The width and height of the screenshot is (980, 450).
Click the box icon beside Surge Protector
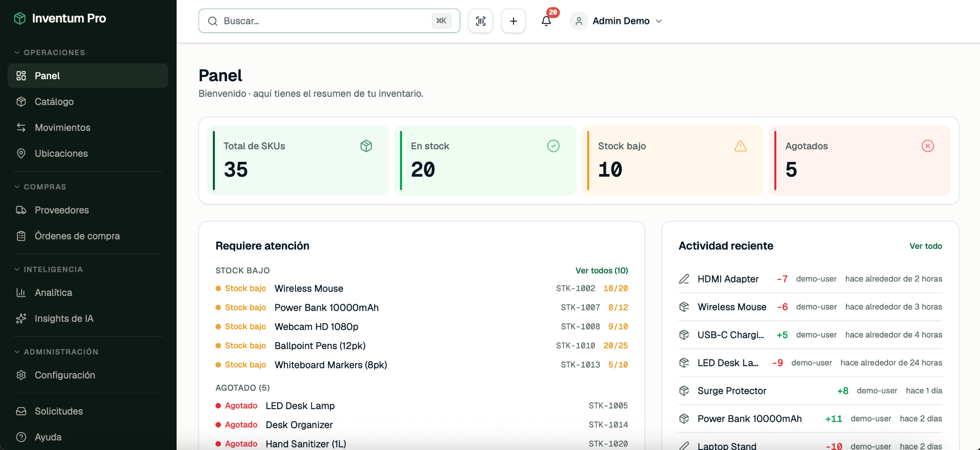(684, 391)
